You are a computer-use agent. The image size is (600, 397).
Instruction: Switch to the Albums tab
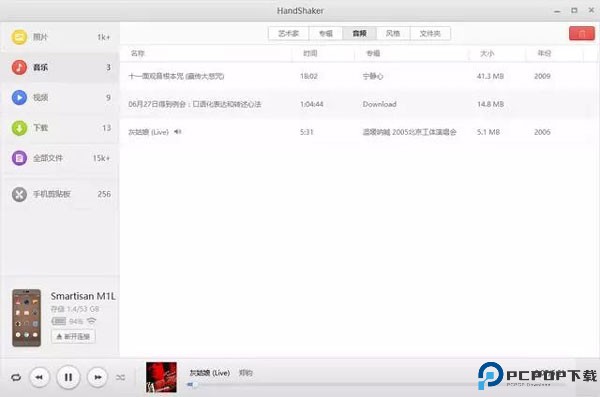326,34
